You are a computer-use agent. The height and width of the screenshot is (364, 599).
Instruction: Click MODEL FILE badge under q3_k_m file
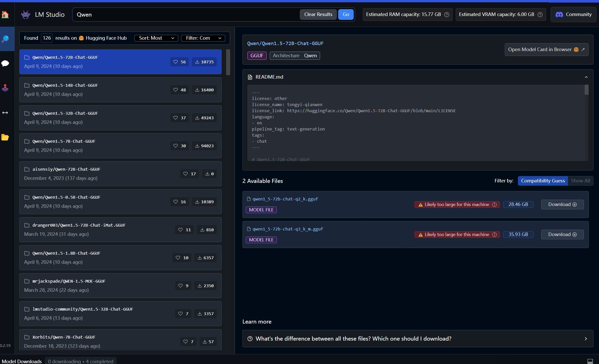(261, 240)
